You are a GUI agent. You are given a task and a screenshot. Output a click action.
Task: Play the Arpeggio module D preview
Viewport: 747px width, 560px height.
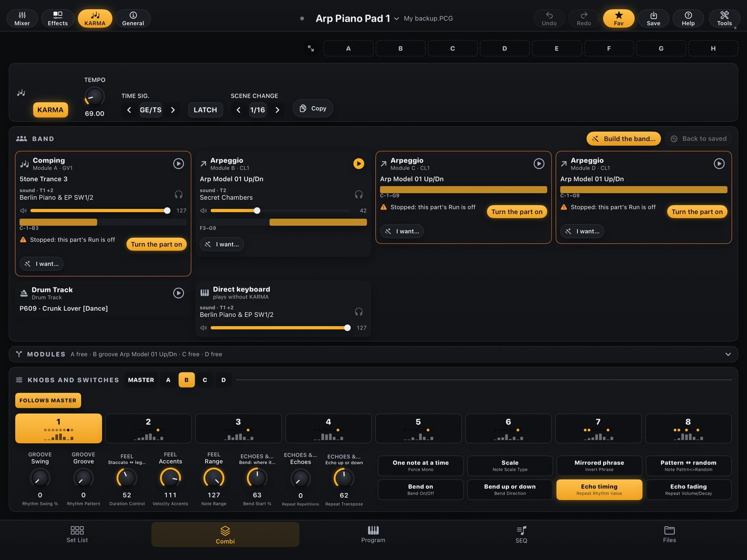(719, 164)
